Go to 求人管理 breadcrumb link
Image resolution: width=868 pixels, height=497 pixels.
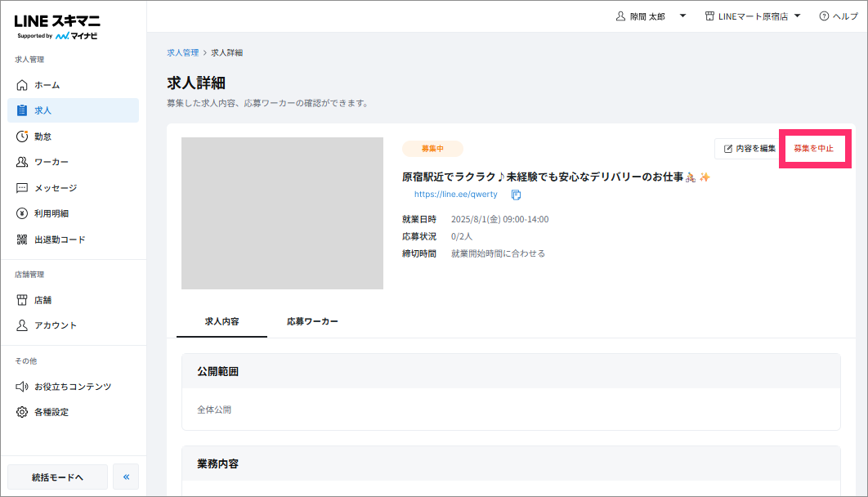[183, 52]
